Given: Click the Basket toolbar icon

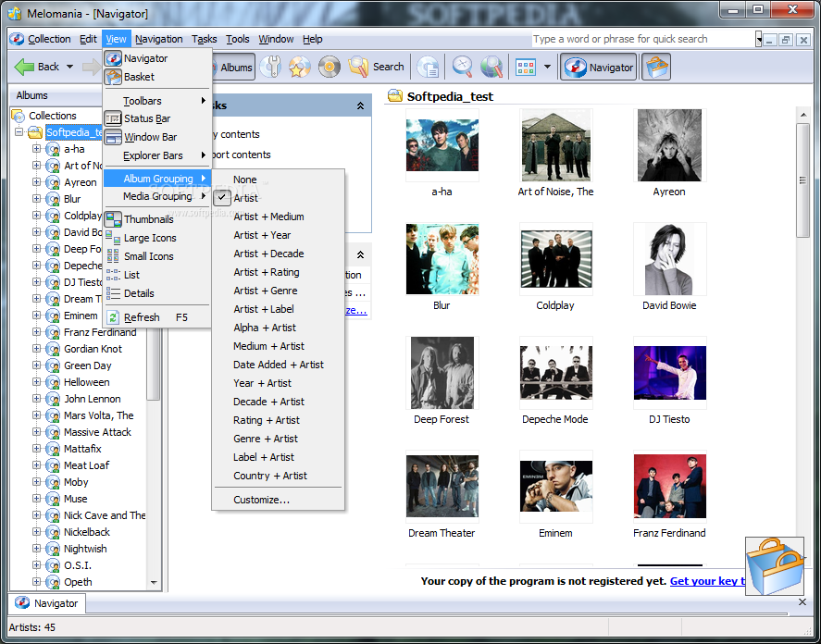Looking at the screenshot, I should tap(655, 67).
